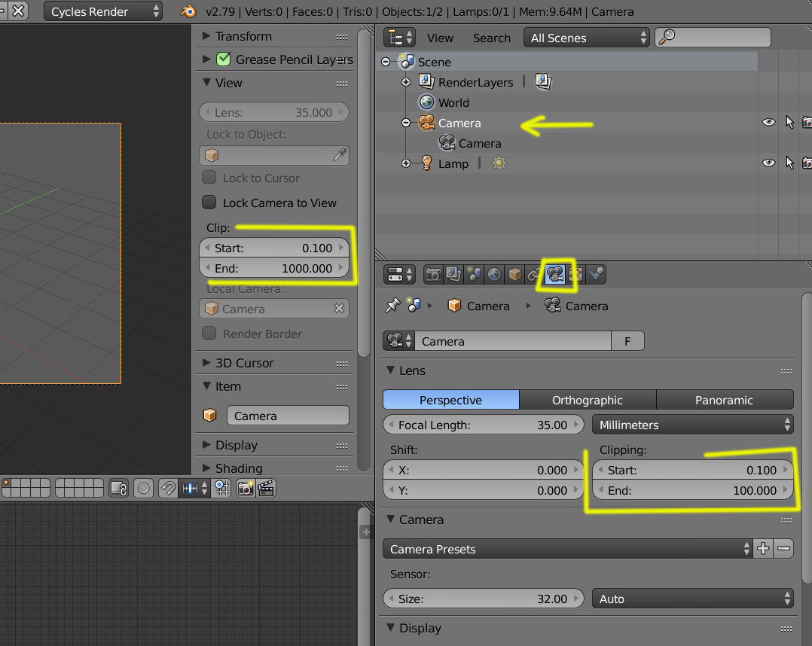Toggle Lamp visibility eye in outliner
Viewport: 812px width, 646px height.
pyautogui.click(x=768, y=163)
